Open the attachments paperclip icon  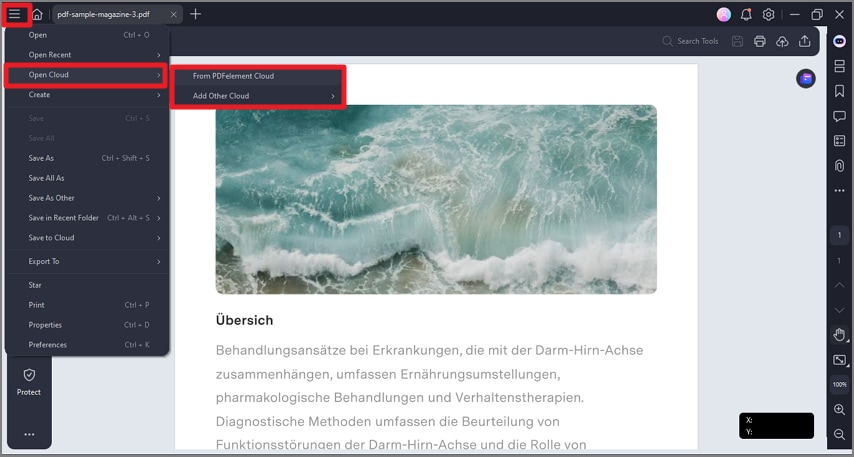tap(839, 166)
